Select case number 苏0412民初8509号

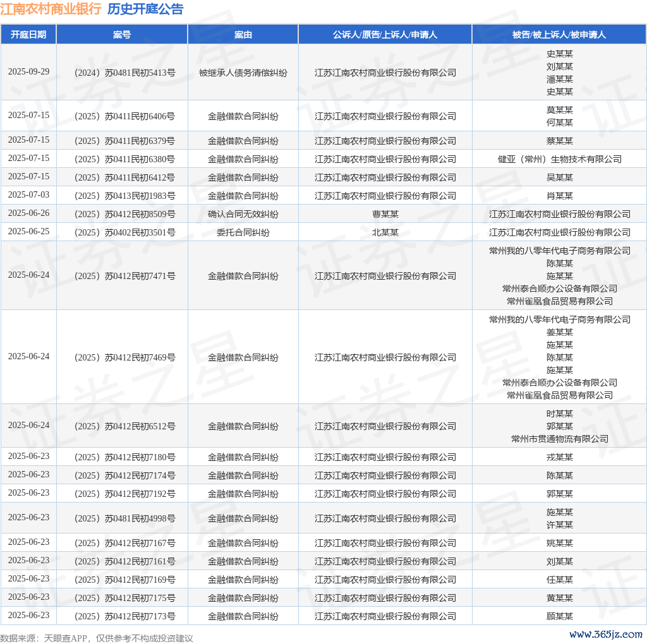[124, 215]
